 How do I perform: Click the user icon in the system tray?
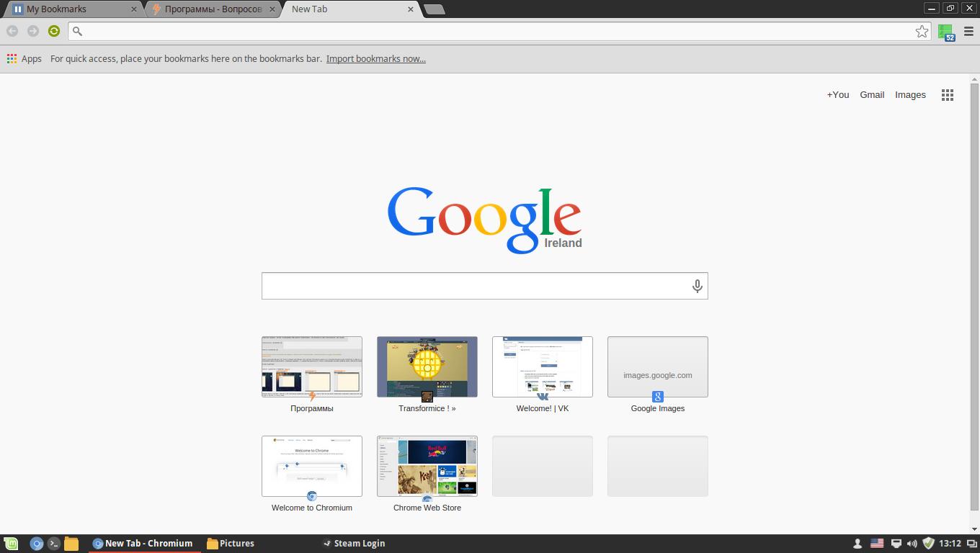coord(857,544)
